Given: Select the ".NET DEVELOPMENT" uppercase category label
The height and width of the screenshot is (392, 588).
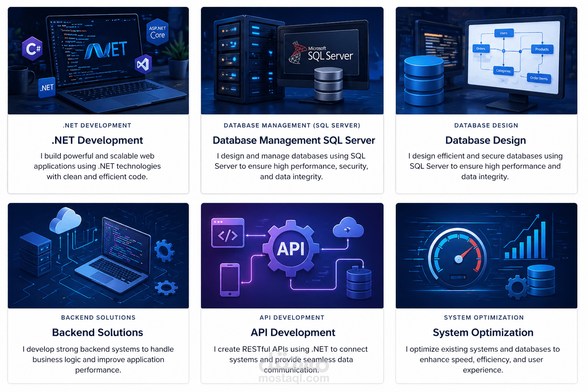Looking at the screenshot, I should (x=97, y=126).
